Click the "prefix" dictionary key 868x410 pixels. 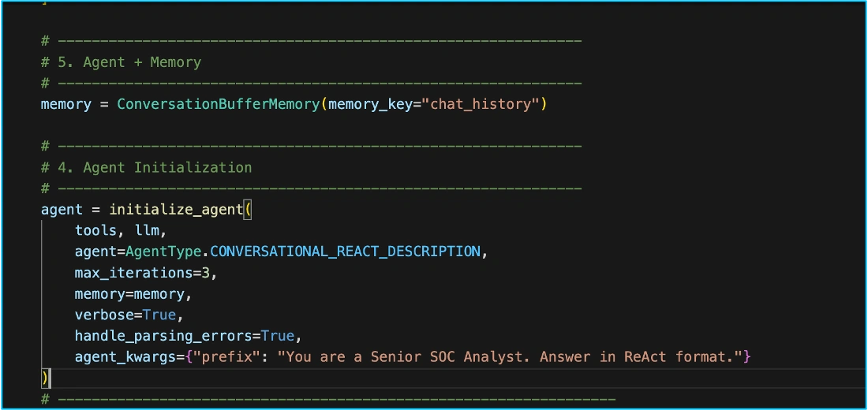pyautogui.click(x=226, y=357)
